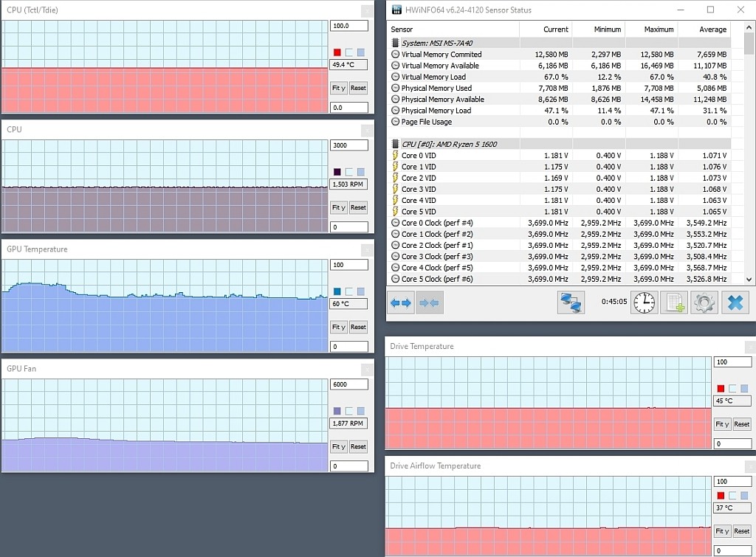The image size is (756, 557).
Task: Click the lightning icon for Core 3 VID
Action: [x=396, y=189]
